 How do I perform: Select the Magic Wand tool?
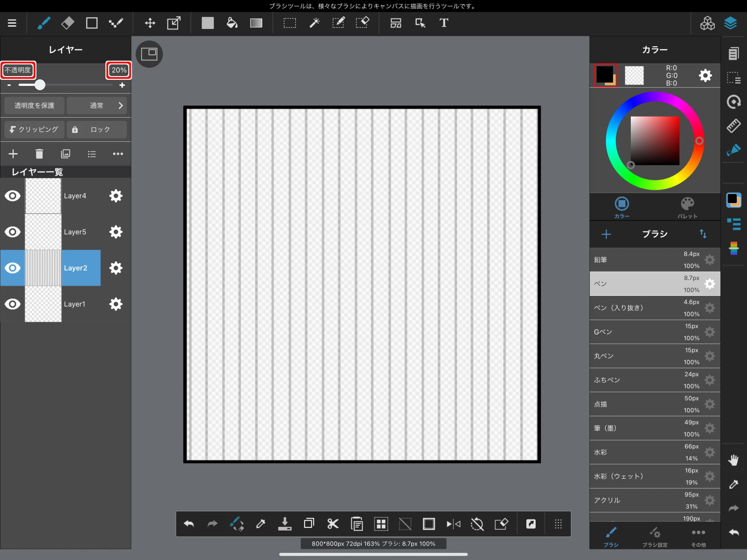(x=314, y=23)
